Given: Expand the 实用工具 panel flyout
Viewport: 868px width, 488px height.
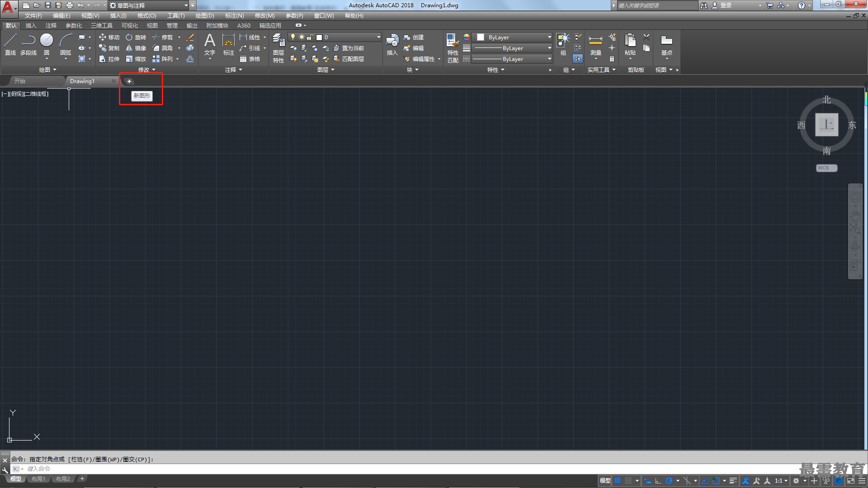Looking at the screenshot, I should (x=602, y=70).
